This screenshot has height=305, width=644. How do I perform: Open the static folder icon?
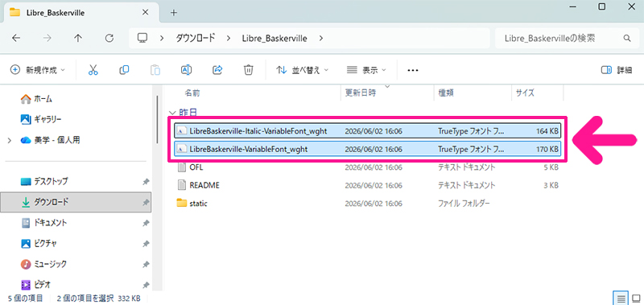[x=182, y=203]
